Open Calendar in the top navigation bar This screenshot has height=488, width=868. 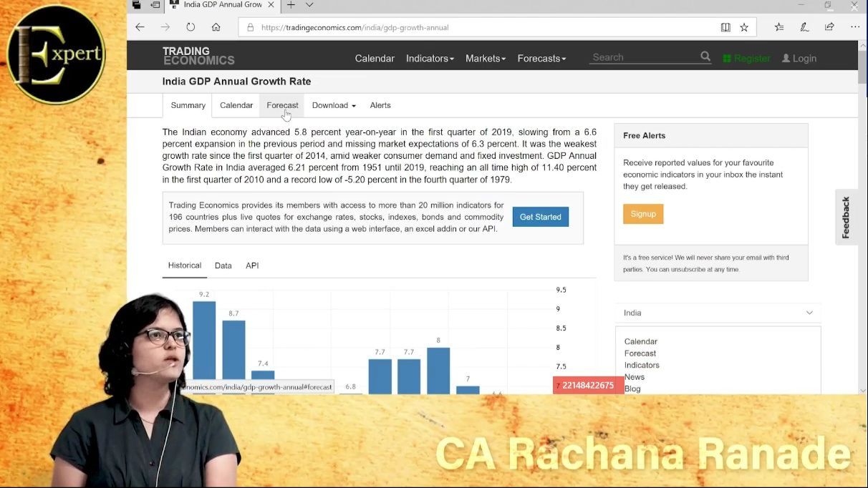375,59
